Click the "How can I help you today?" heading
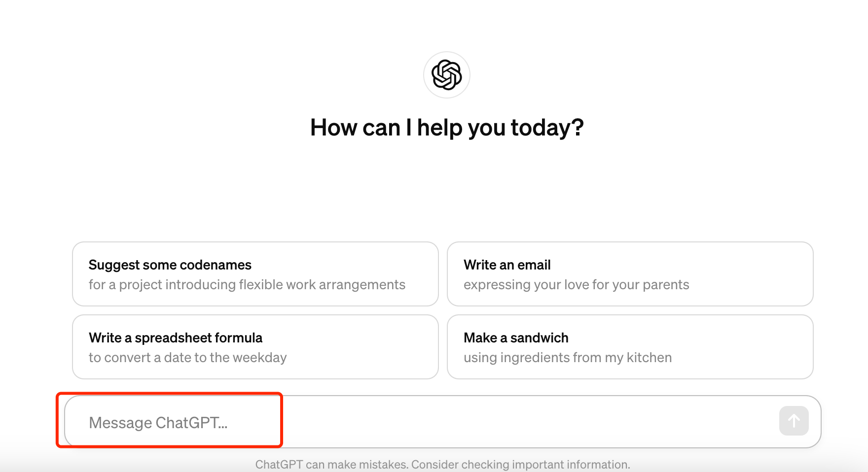Image resolution: width=868 pixels, height=472 pixels. point(446,128)
